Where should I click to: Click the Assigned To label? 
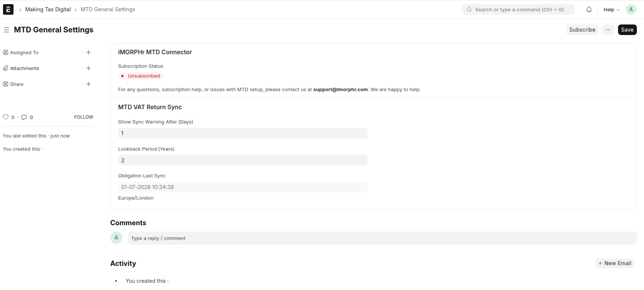[x=24, y=53]
